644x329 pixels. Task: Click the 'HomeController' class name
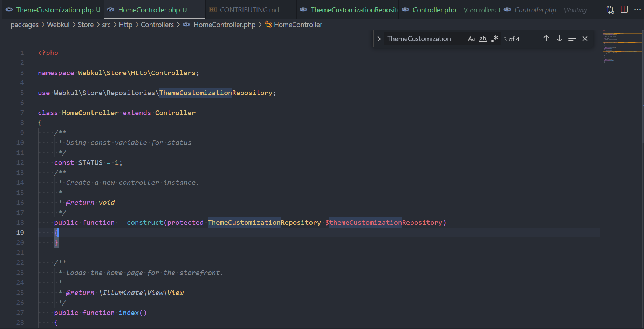click(x=90, y=113)
